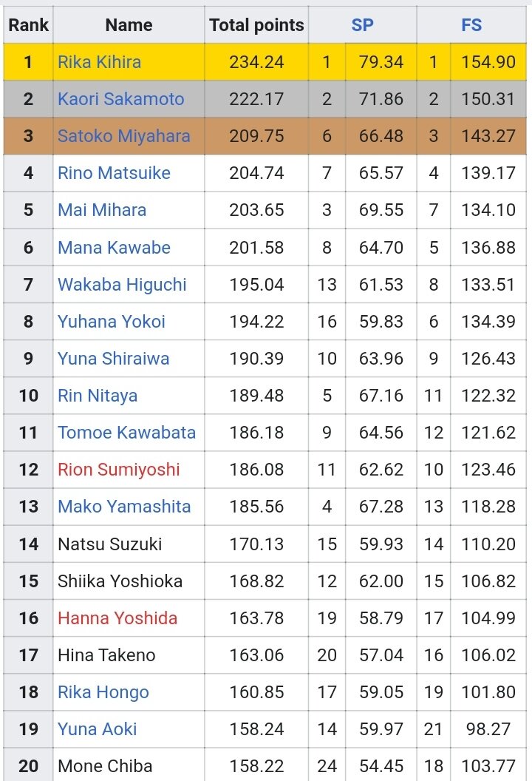This screenshot has height=781, width=532.
Task: Open Mako Yamashita's article link
Action: (x=124, y=507)
